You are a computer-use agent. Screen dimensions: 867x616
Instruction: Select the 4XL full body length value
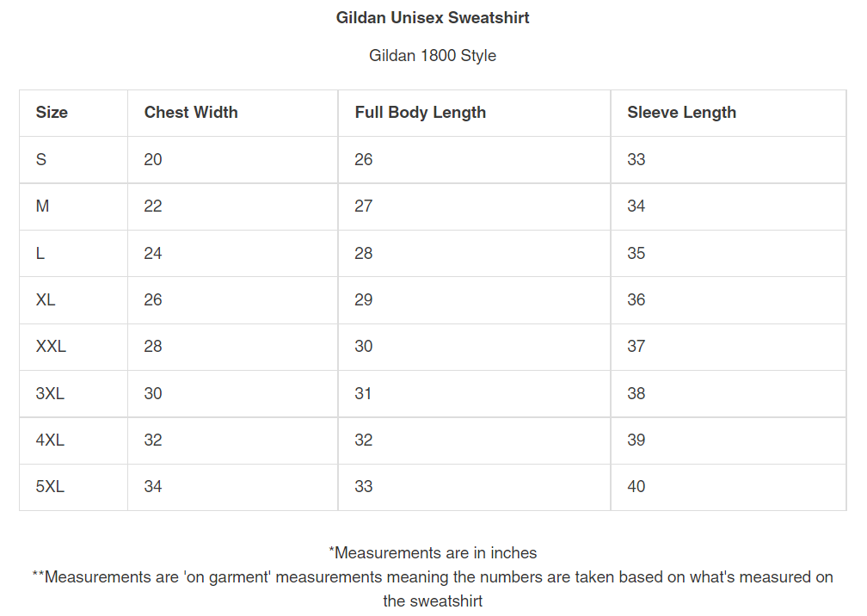coord(364,440)
